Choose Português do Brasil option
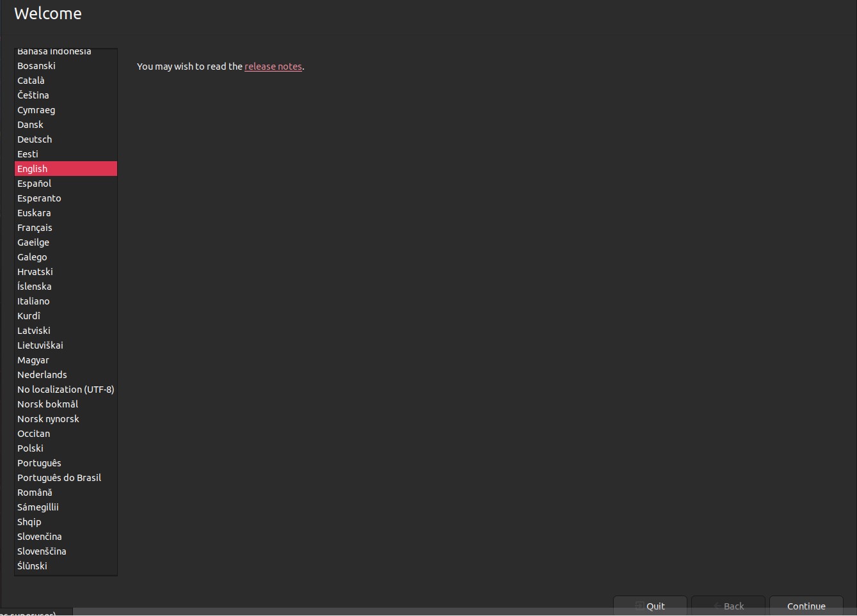The height and width of the screenshot is (616, 857). pyautogui.click(x=59, y=477)
